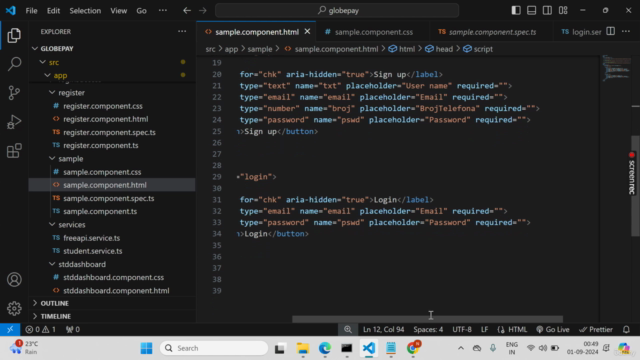The image size is (640, 360).
Task: Click the globepay command center search box
Action: click(337, 11)
